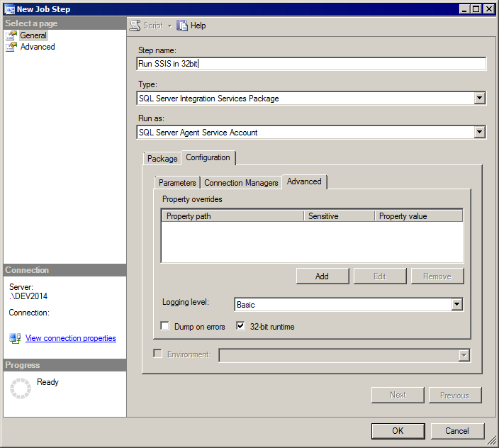Confirm the job step with OK
Viewport: 499px width, 448px height.
398,431
